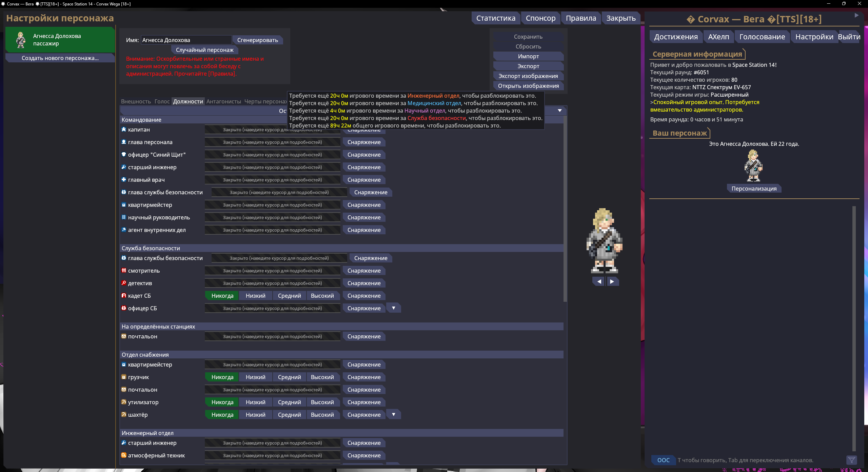
Task: Click the character name input field
Action: click(x=186, y=40)
